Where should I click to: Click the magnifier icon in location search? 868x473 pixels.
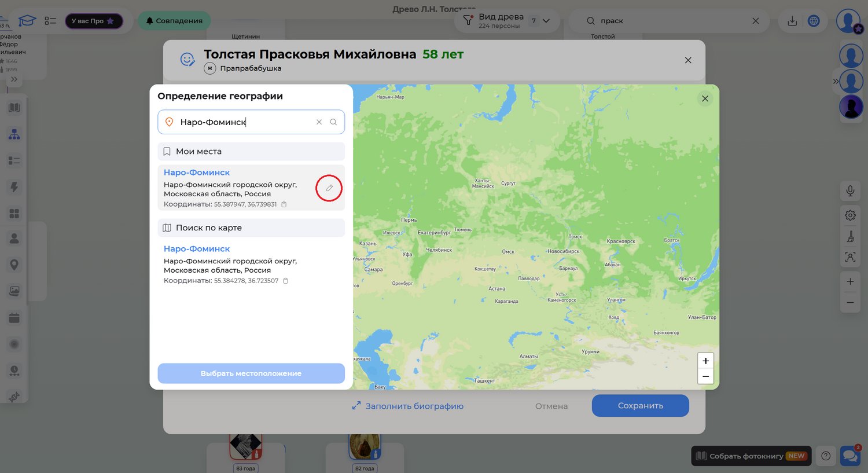[x=333, y=122]
